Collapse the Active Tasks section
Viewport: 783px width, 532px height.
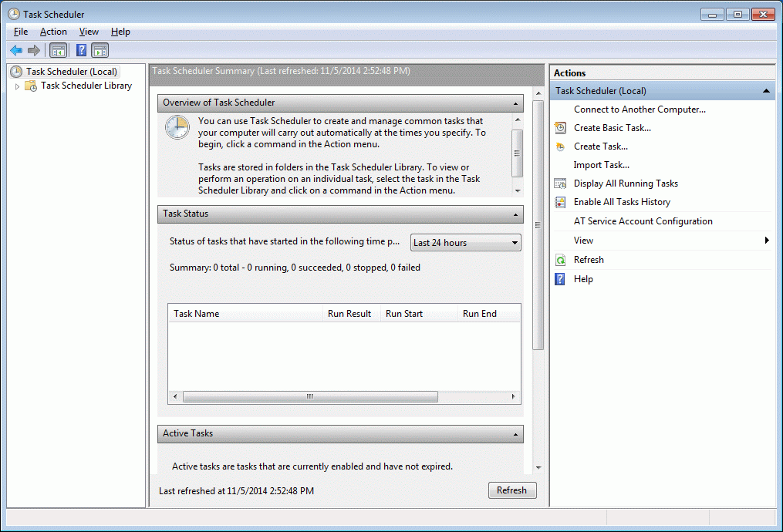(516, 433)
